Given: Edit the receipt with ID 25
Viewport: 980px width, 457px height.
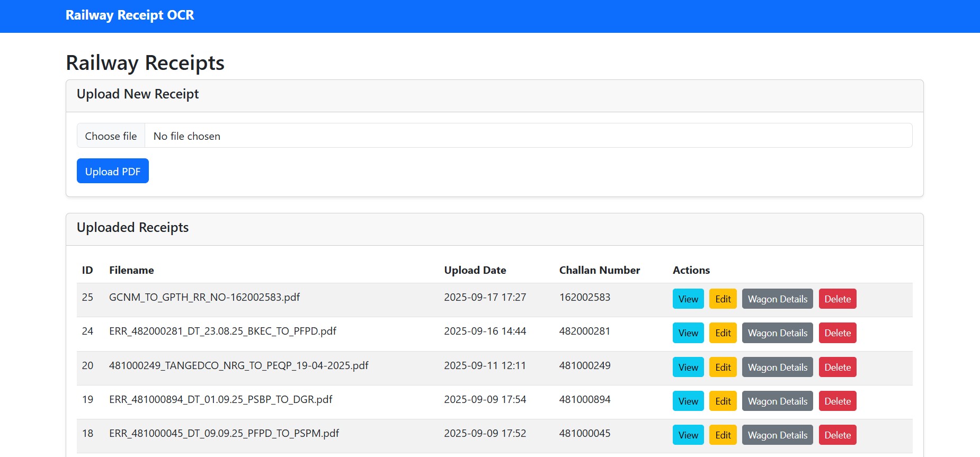Looking at the screenshot, I should click(723, 299).
